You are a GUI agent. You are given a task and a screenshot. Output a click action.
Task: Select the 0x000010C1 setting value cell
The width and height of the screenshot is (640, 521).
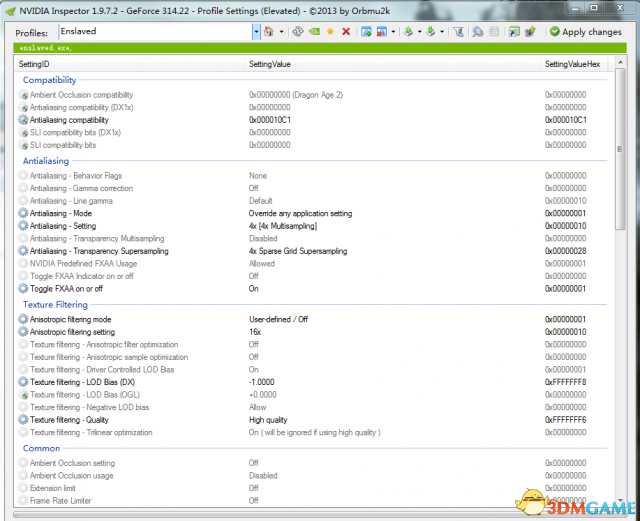coord(270,120)
